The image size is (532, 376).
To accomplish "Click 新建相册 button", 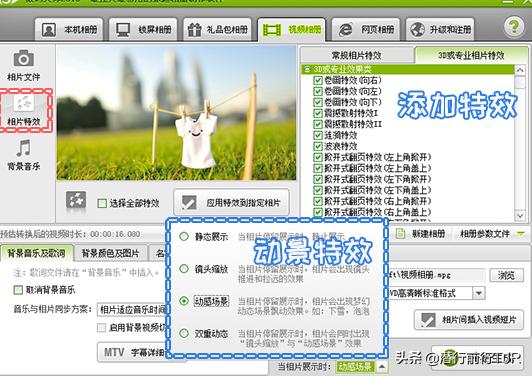I will (421, 234).
